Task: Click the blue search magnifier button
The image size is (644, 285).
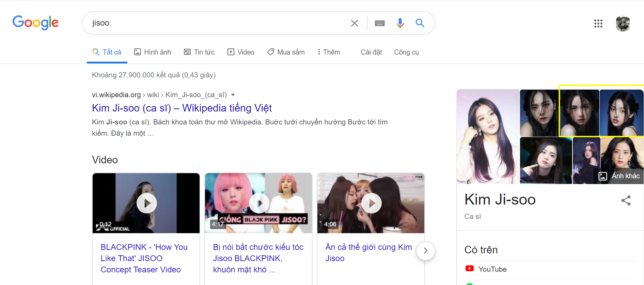Action: pyautogui.click(x=420, y=23)
